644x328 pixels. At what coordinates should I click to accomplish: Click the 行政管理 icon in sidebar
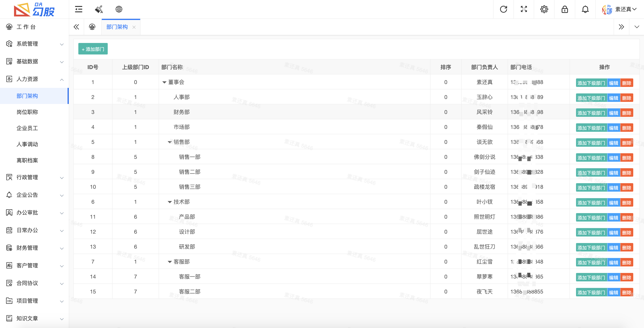tap(9, 177)
